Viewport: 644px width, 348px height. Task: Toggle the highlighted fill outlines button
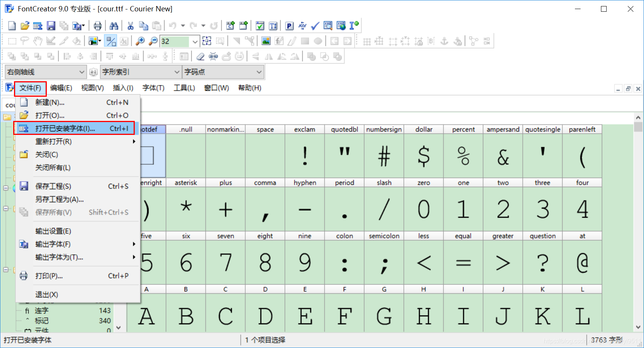[111, 41]
